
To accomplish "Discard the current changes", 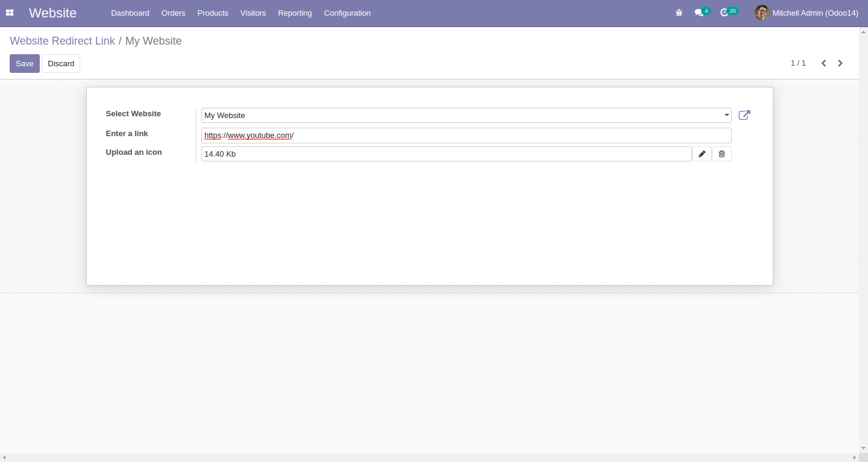I will (x=60, y=63).
